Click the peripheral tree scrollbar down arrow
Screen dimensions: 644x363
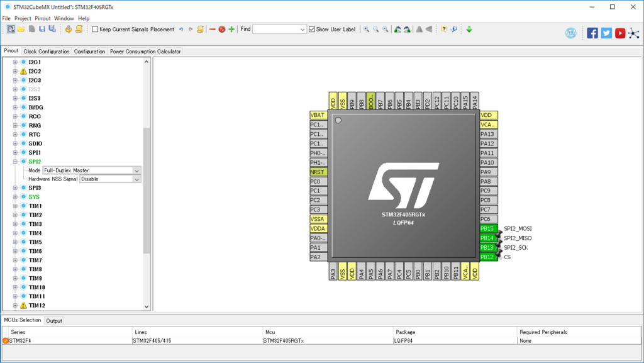point(147,307)
